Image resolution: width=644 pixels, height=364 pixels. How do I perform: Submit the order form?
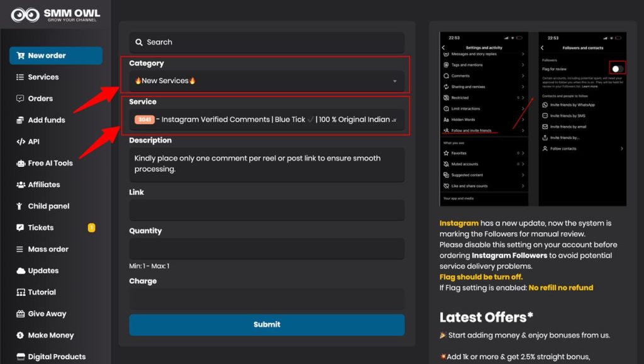[267, 324]
